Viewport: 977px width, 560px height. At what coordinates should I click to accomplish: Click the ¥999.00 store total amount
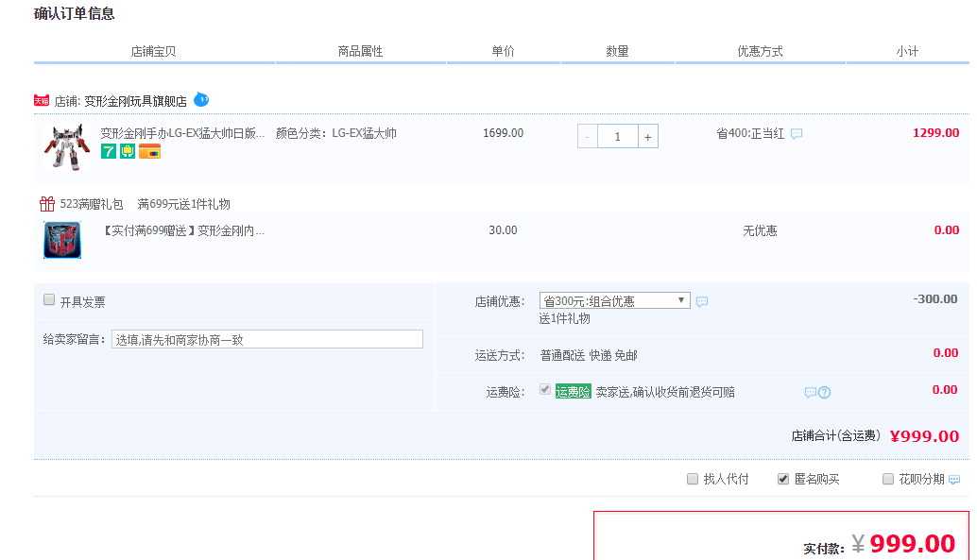click(x=925, y=436)
